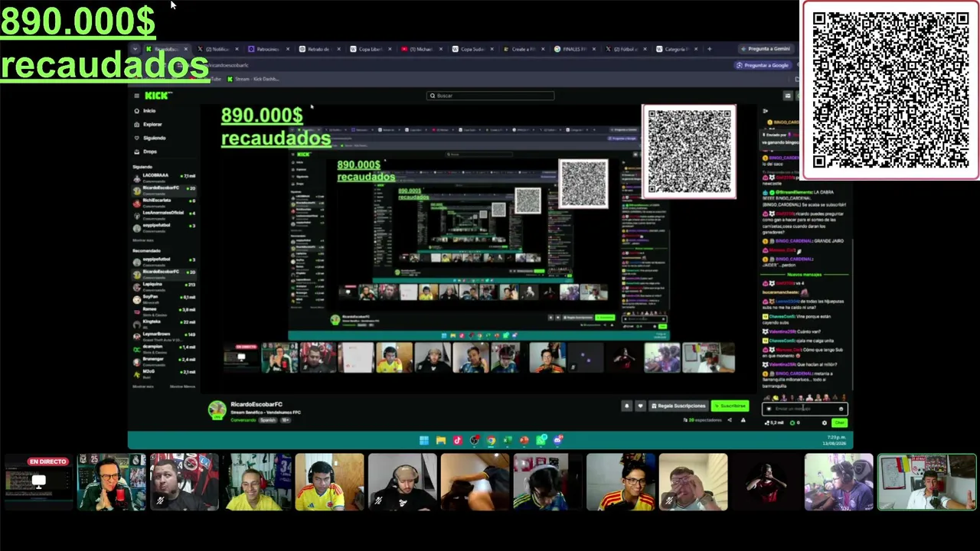Switch to the Copa Libert tab
Screen dimensions: 980x551
[x=370, y=49]
